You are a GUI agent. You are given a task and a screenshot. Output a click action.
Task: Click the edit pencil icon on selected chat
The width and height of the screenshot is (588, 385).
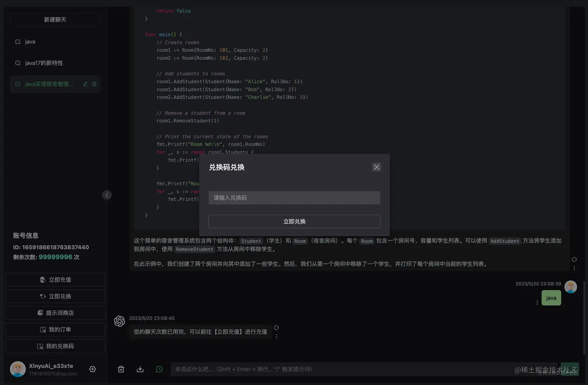[x=85, y=84]
